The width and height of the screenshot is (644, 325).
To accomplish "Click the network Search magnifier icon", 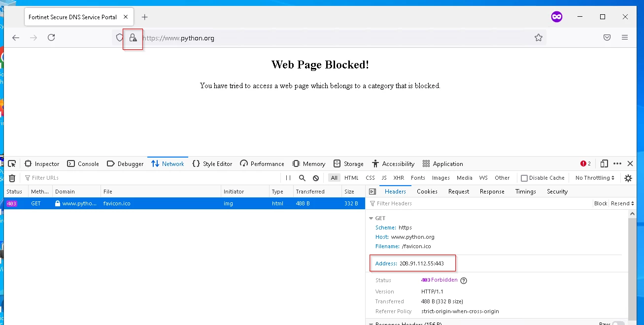I will coord(302,178).
